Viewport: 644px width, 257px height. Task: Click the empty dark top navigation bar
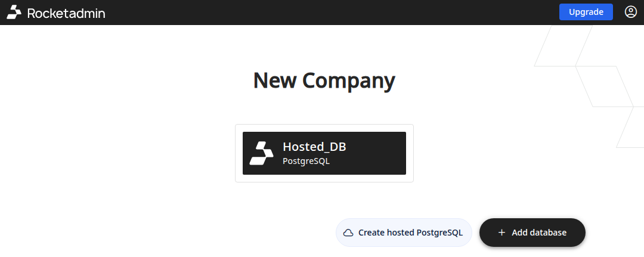point(328,13)
